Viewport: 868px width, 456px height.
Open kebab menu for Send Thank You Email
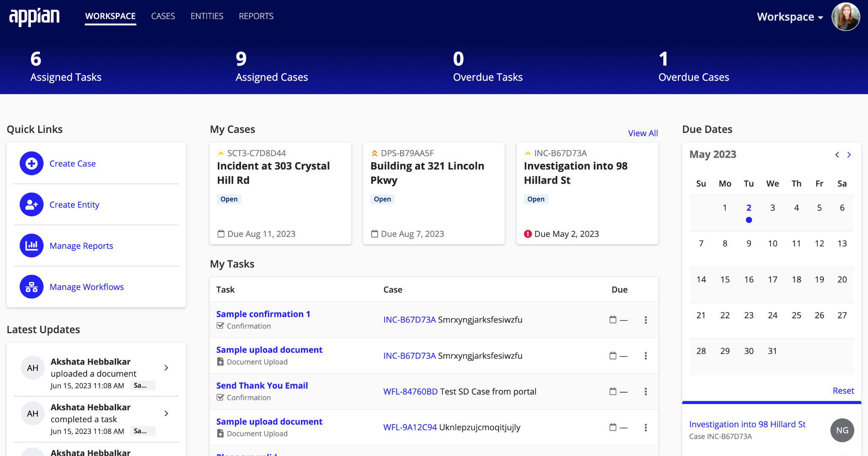[x=645, y=392]
